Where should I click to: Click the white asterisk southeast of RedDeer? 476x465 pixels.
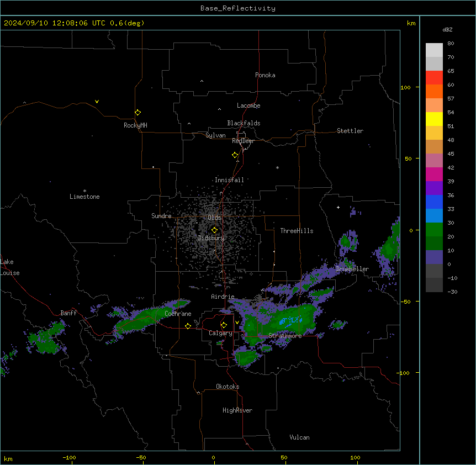pyautogui.click(x=277, y=167)
